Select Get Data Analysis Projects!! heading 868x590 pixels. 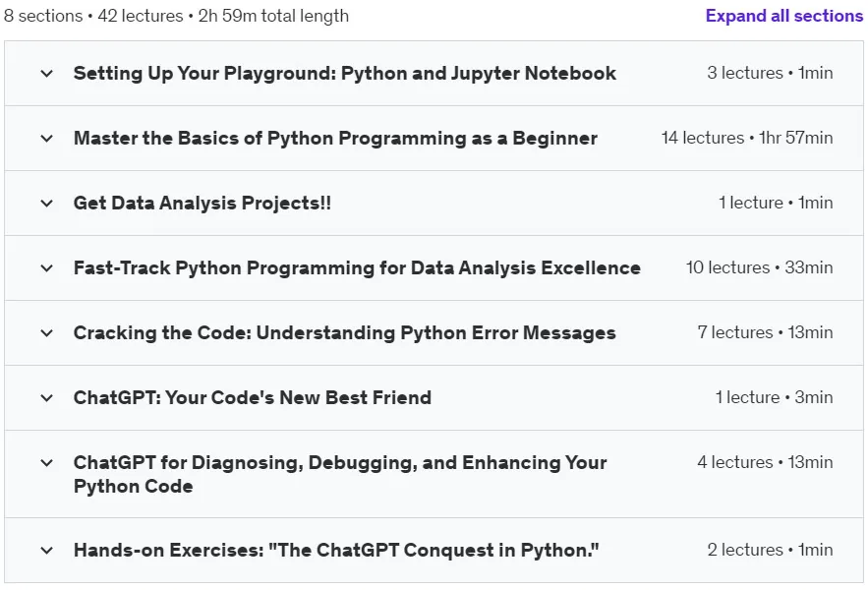tap(203, 203)
